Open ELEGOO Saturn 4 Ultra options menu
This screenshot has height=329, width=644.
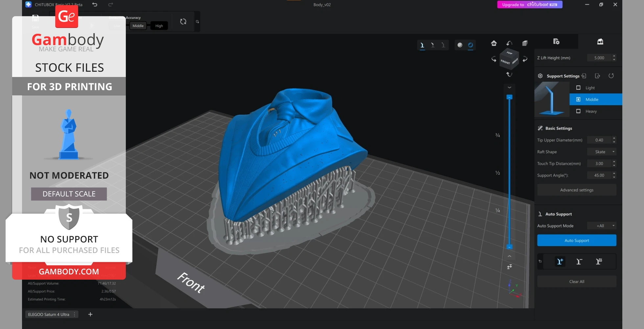pos(75,315)
